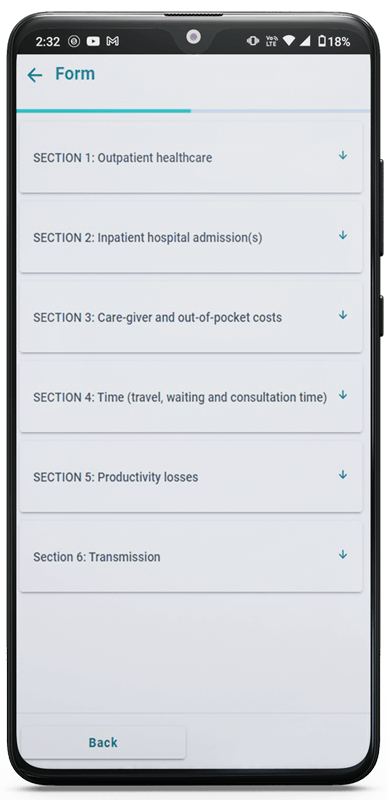Expand Section 2 Inpatient hospital admission arrow

pyautogui.click(x=343, y=235)
